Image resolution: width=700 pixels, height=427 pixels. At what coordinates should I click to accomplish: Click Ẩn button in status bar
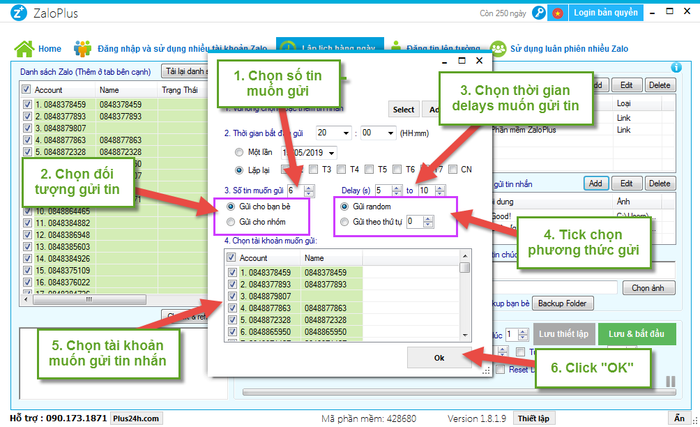679,418
